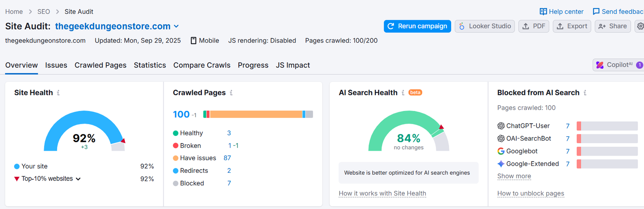Click the Googlebot blocked progress bar
This screenshot has width=644, height=209.
[607, 152]
